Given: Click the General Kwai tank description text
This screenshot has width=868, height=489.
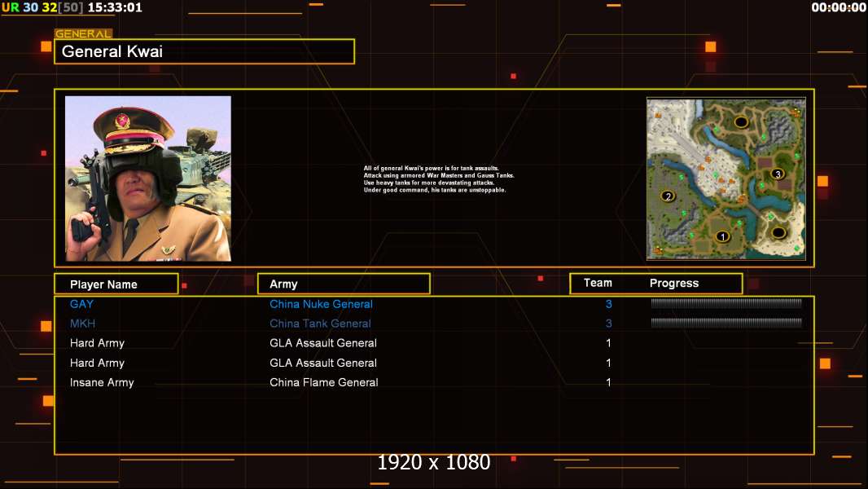Looking at the screenshot, I should 439,178.
